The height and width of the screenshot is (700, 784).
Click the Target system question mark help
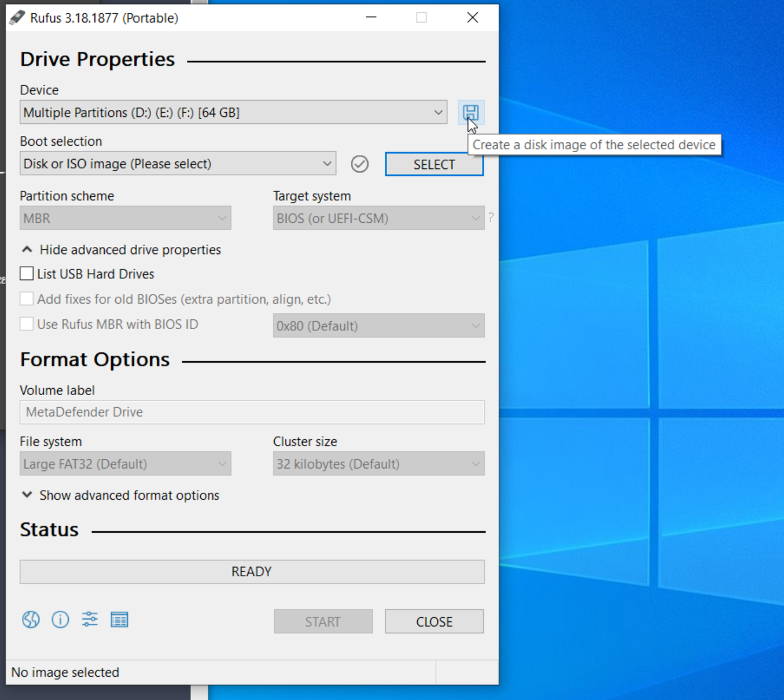click(x=491, y=218)
